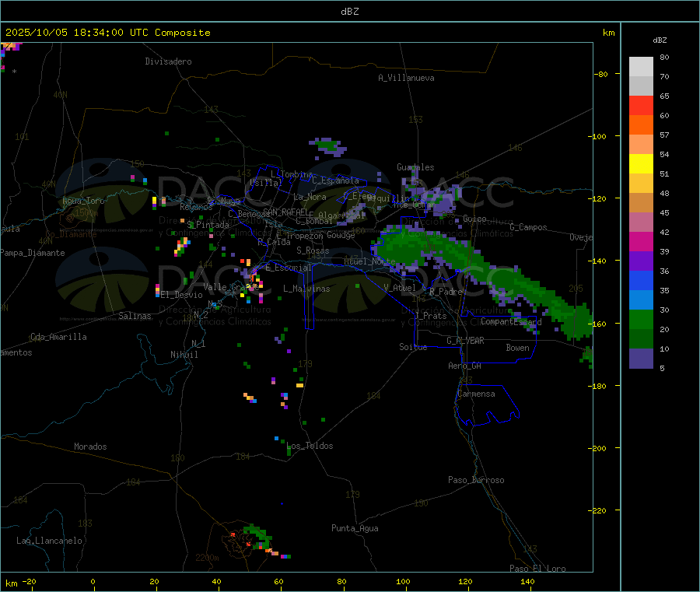The width and height of the screenshot is (700, 592).
Task: Click the UTC Composite timestamp text
Action: tap(108, 33)
